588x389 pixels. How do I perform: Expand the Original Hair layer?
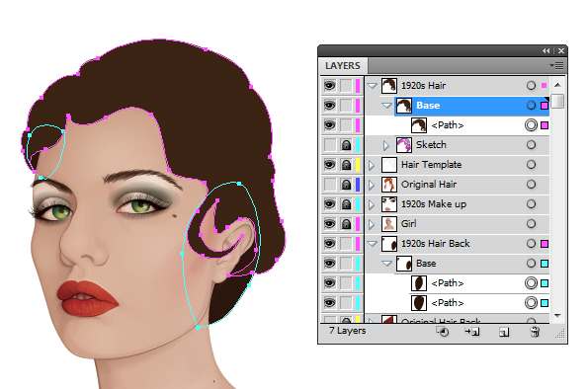372,185
